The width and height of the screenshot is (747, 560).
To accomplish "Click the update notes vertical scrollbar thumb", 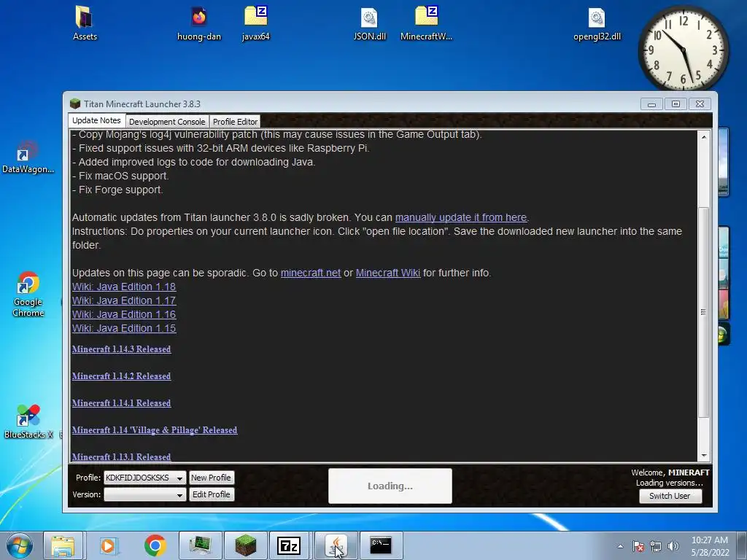I will pyautogui.click(x=704, y=312).
